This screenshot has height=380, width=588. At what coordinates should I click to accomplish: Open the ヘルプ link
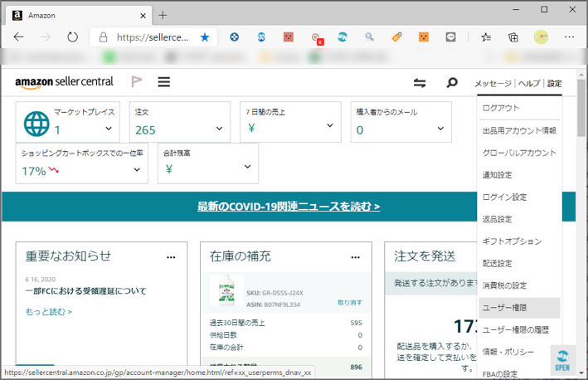pos(529,83)
